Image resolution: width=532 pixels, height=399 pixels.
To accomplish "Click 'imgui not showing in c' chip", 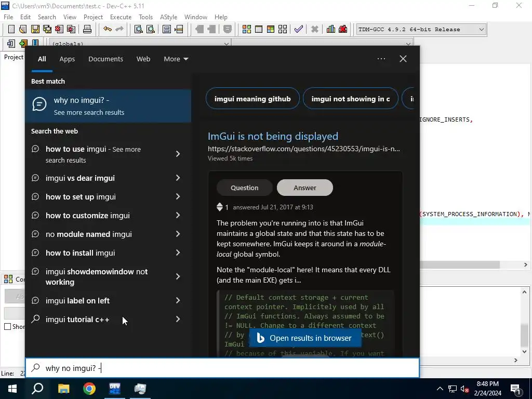I will tap(351, 99).
